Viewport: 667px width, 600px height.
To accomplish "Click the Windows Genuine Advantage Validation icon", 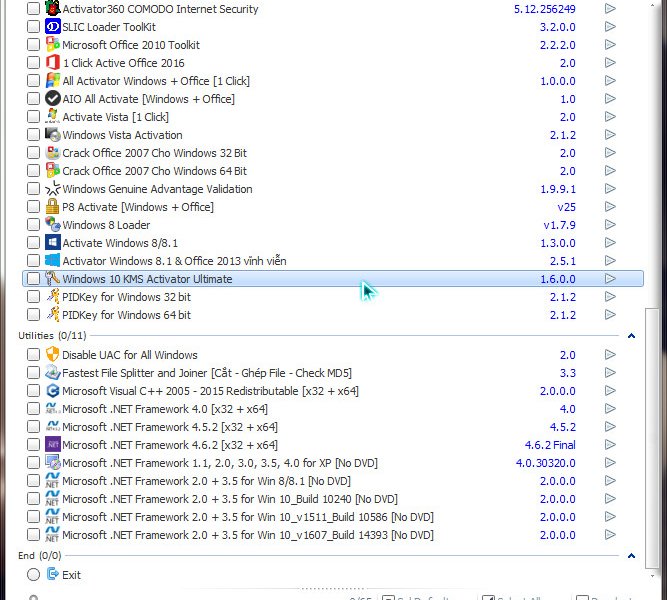I will point(53,189).
